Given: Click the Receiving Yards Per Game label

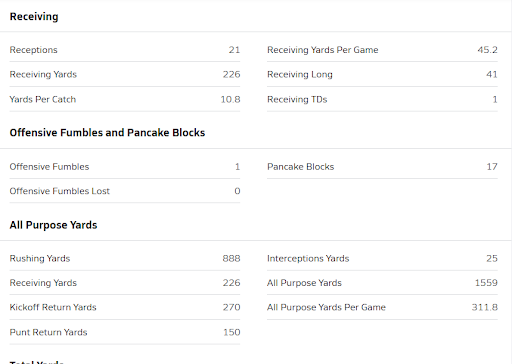Looking at the screenshot, I should pos(323,50).
